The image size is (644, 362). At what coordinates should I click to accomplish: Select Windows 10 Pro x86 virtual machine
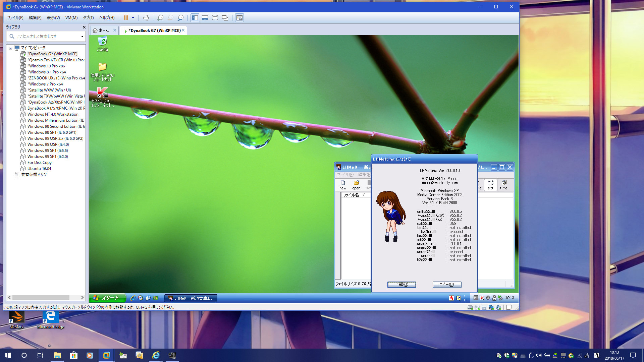point(46,66)
